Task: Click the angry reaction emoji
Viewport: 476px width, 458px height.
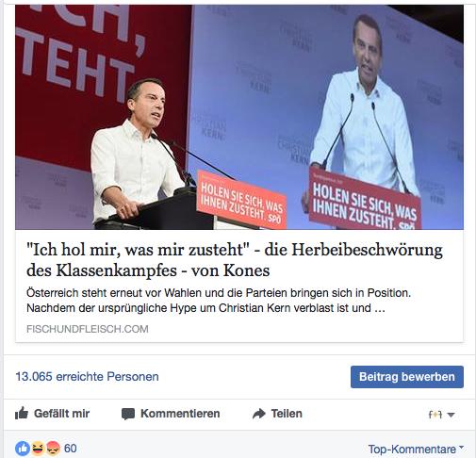Action: tap(53, 449)
